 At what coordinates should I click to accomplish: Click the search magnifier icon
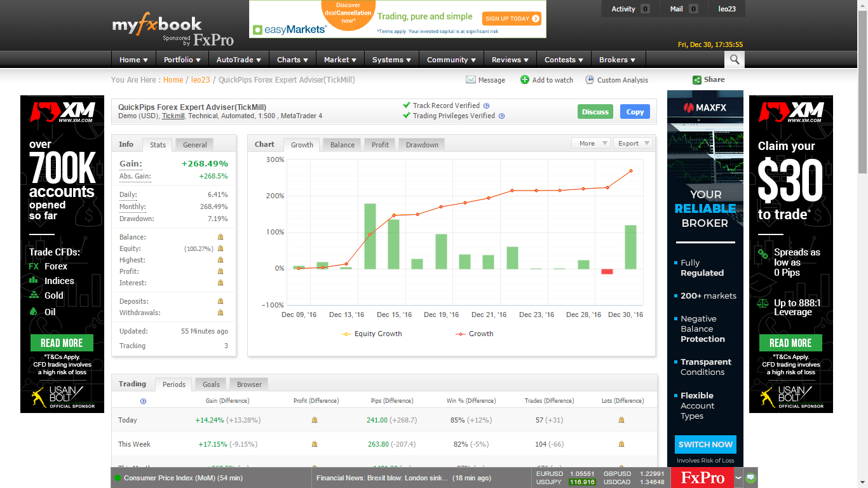coord(735,60)
